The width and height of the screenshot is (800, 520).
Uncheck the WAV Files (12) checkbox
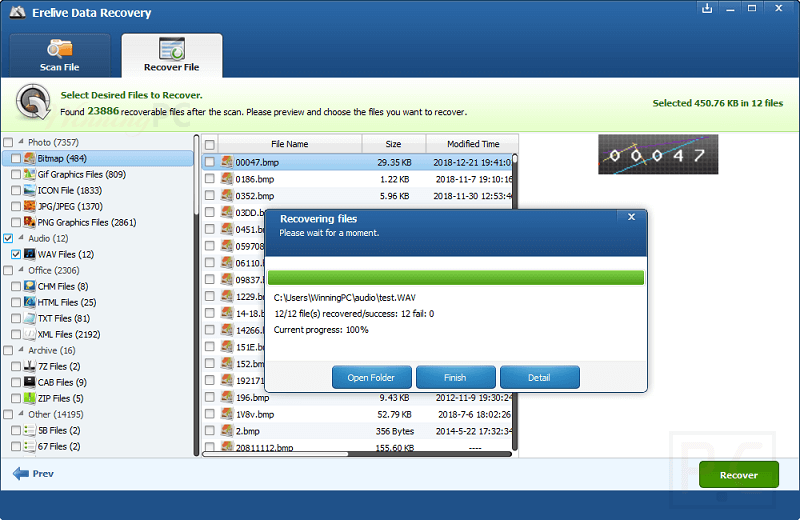point(16,254)
